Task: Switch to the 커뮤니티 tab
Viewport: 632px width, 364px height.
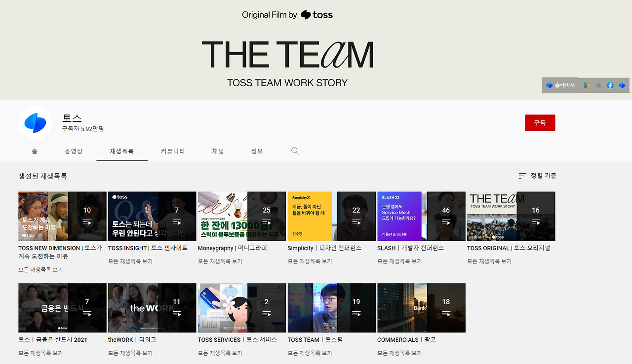Action: point(173,151)
